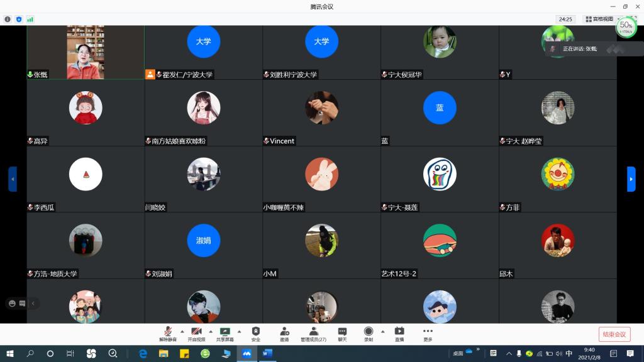Open the 共享屏幕 screen share icon
644x362 pixels.
(x=225, y=333)
